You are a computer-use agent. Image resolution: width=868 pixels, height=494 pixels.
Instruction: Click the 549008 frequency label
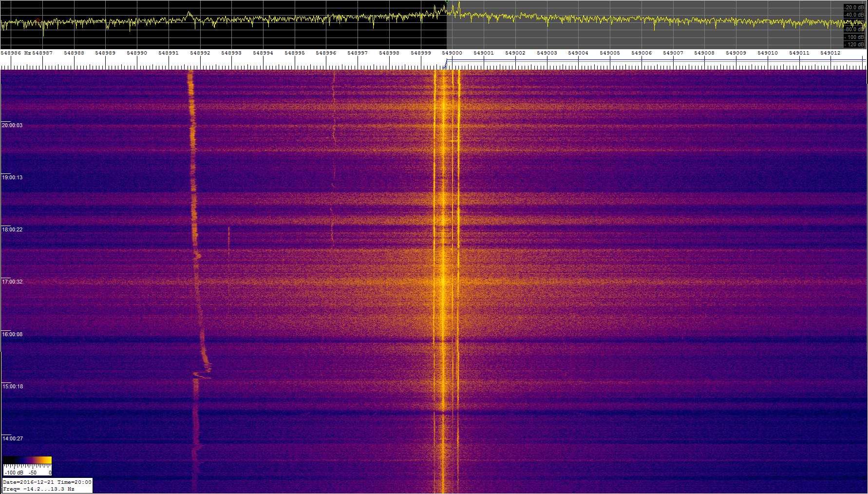[x=704, y=53]
